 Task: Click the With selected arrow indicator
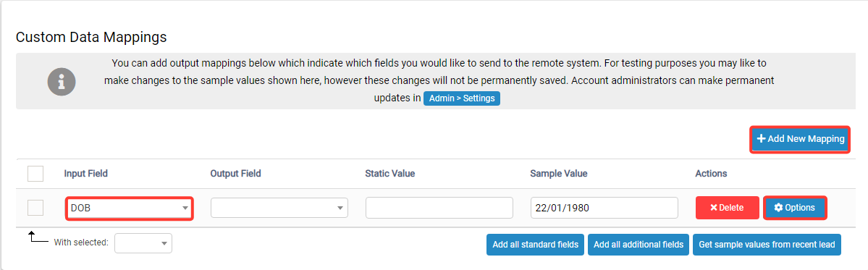37,237
